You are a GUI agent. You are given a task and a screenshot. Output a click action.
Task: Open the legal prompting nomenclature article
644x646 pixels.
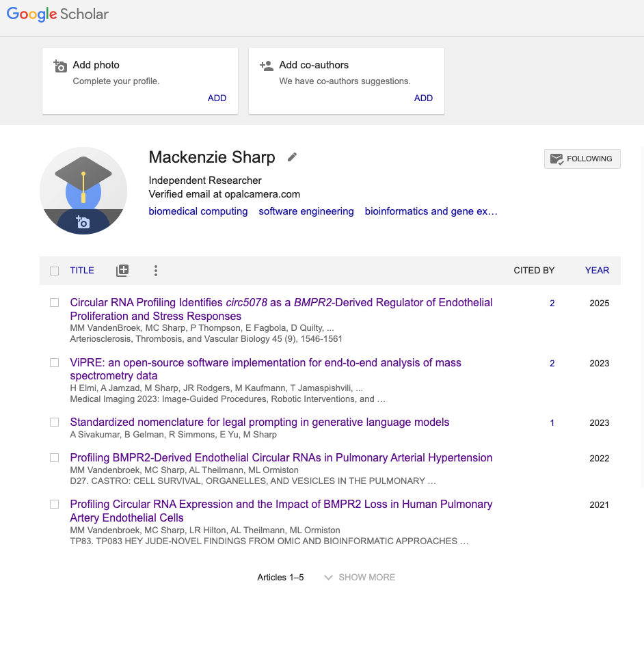pyautogui.click(x=260, y=421)
